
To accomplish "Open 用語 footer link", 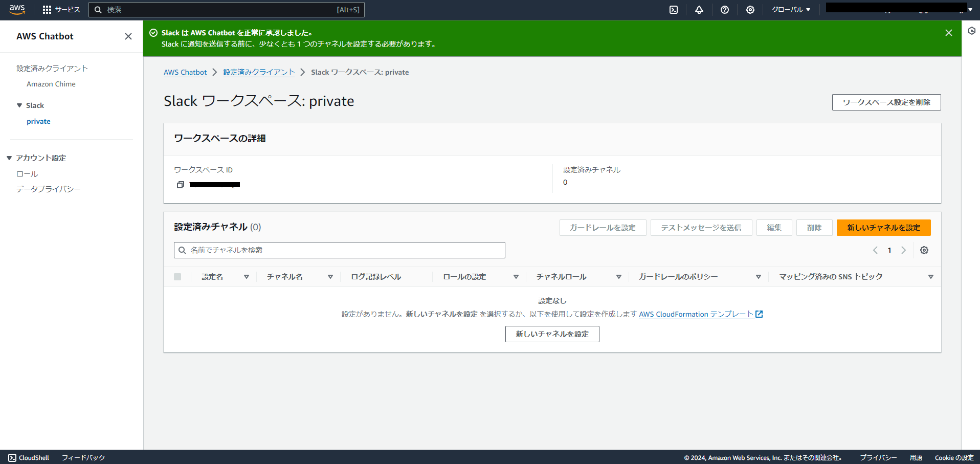I will tap(916, 458).
